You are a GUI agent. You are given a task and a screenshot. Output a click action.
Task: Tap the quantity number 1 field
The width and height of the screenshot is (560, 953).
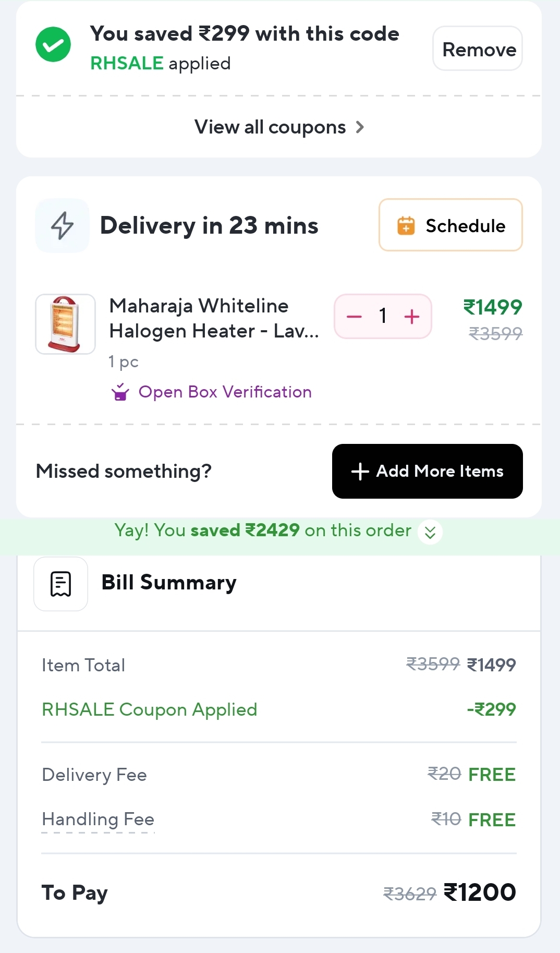point(383,317)
